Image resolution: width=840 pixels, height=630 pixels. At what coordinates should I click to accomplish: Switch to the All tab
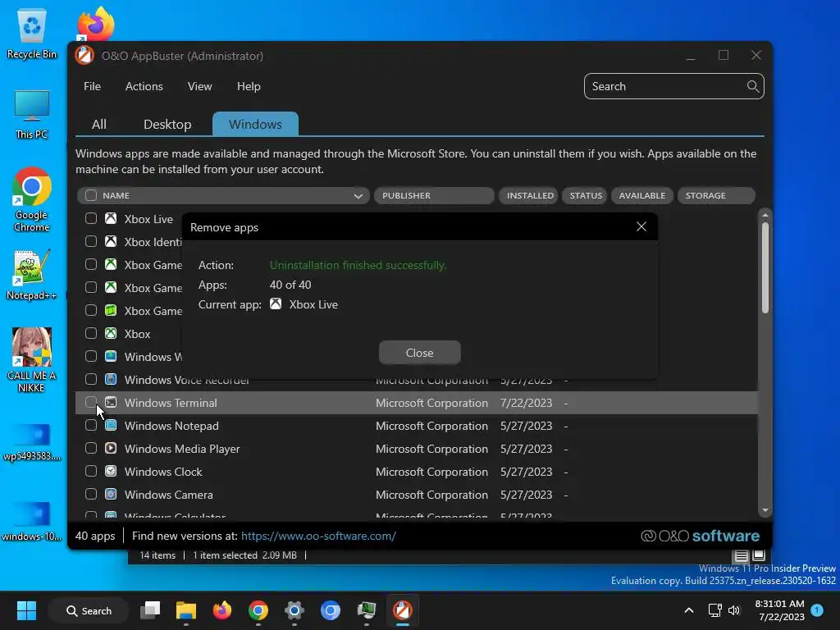point(99,125)
